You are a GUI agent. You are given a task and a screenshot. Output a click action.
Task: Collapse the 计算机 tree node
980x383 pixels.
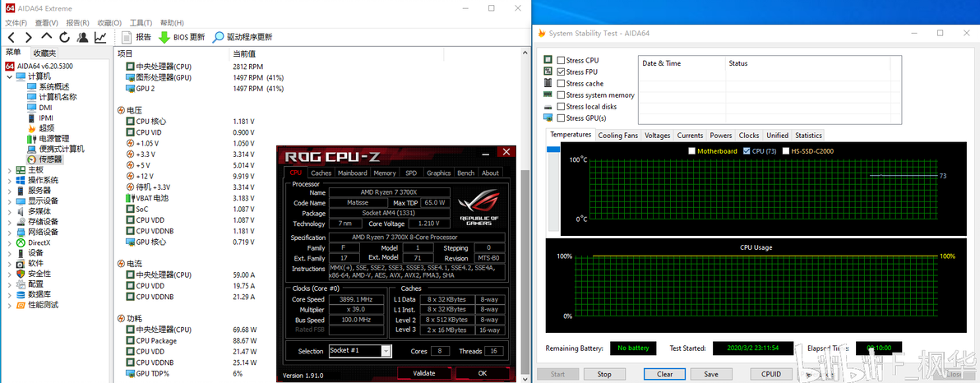point(9,76)
